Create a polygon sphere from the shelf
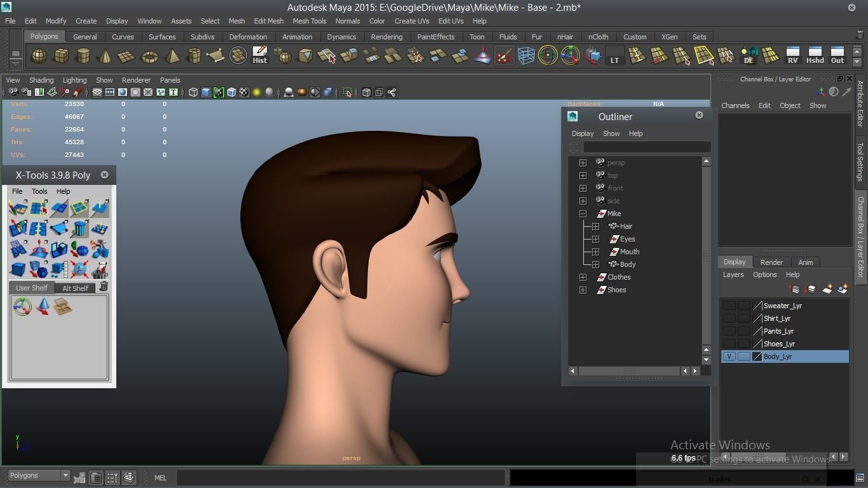 (x=39, y=56)
